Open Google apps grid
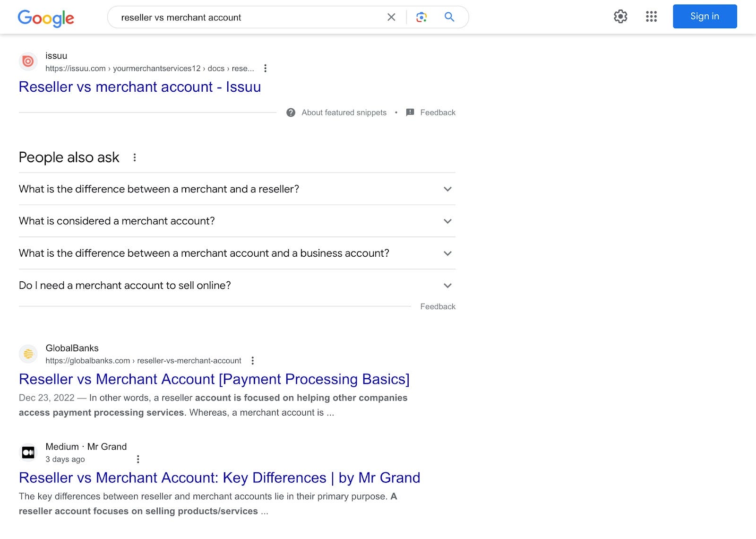 (652, 17)
